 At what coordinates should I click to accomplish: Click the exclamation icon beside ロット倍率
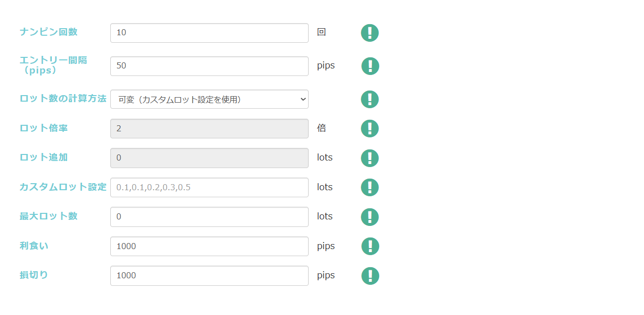370,128
